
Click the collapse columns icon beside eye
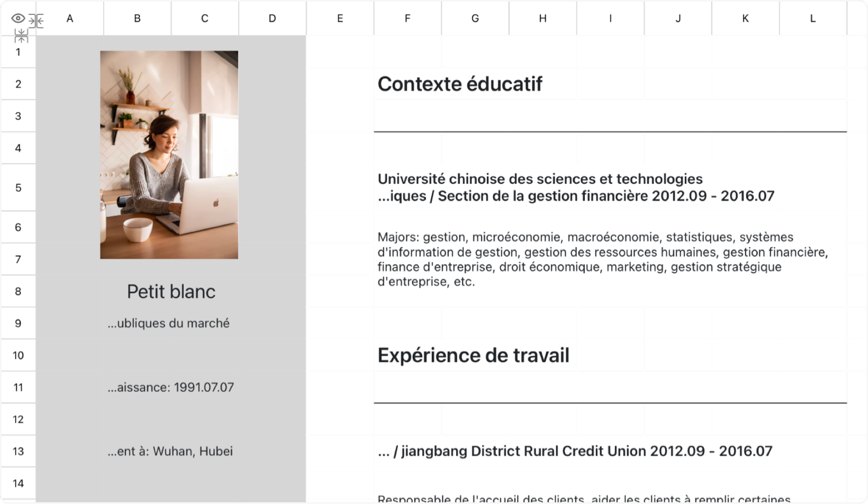(x=36, y=21)
